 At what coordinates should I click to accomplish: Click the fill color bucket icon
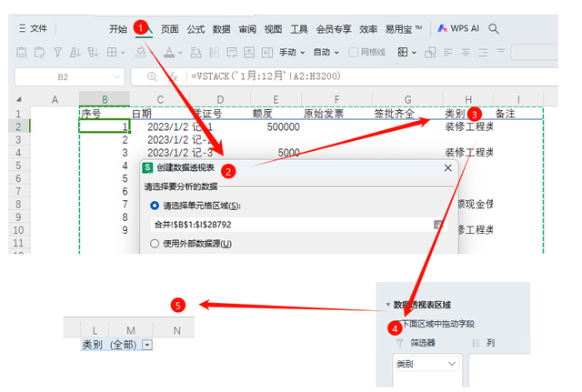(141, 53)
